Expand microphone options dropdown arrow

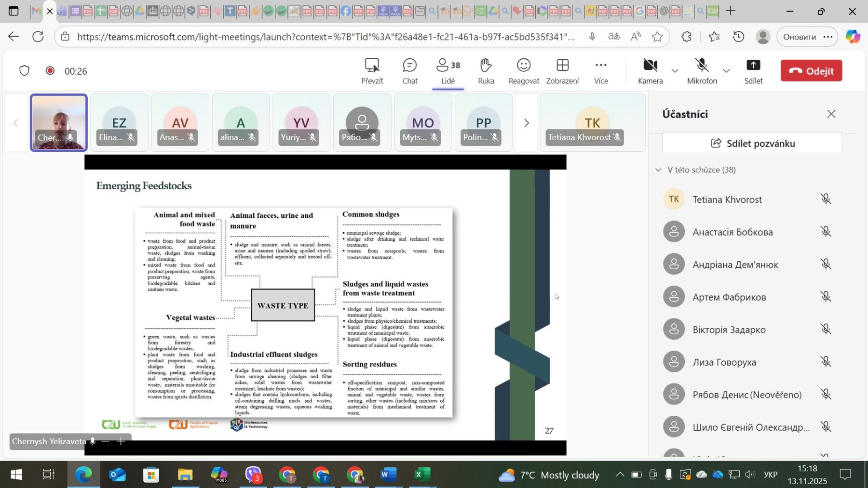(726, 71)
